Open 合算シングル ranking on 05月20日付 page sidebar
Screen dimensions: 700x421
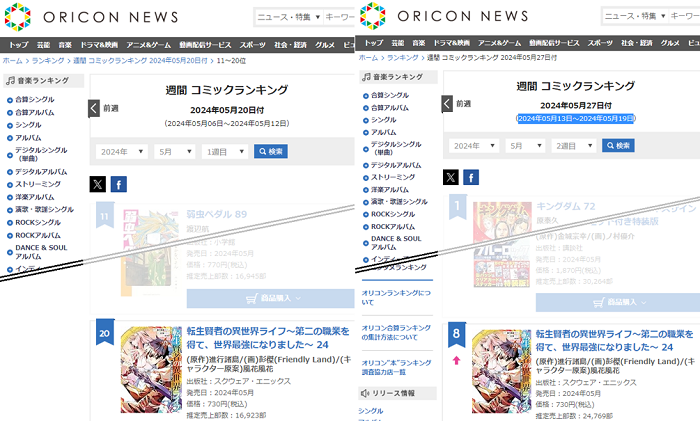click(x=35, y=100)
